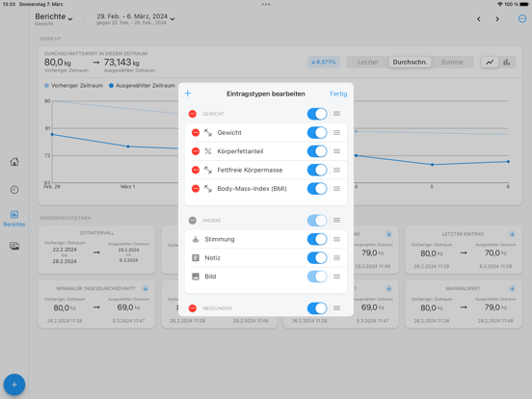Remove the Gewicht entry type
532x399 pixels.
[x=196, y=133]
